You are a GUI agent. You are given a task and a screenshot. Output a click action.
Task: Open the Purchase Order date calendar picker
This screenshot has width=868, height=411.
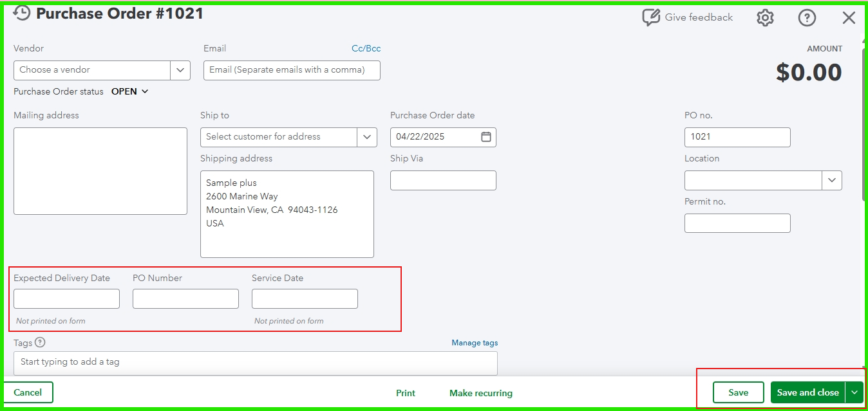[486, 136]
